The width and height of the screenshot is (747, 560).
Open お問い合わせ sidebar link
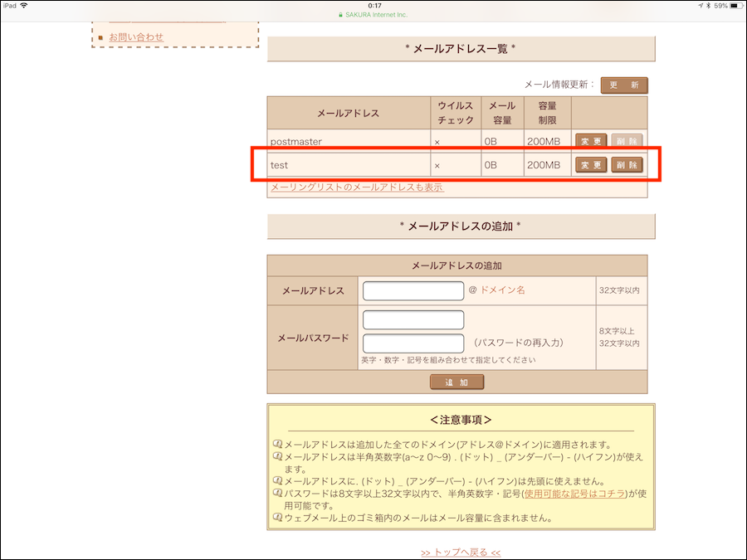[x=136, y=37]
